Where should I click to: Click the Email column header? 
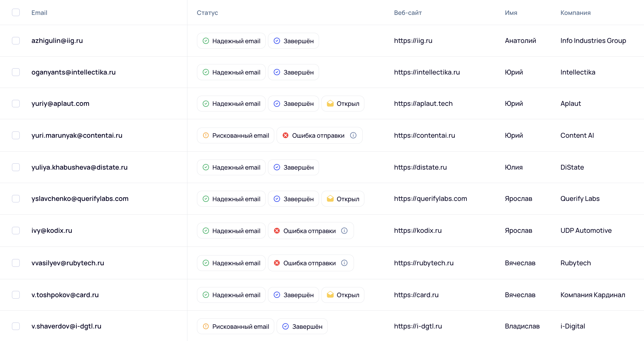39,13
